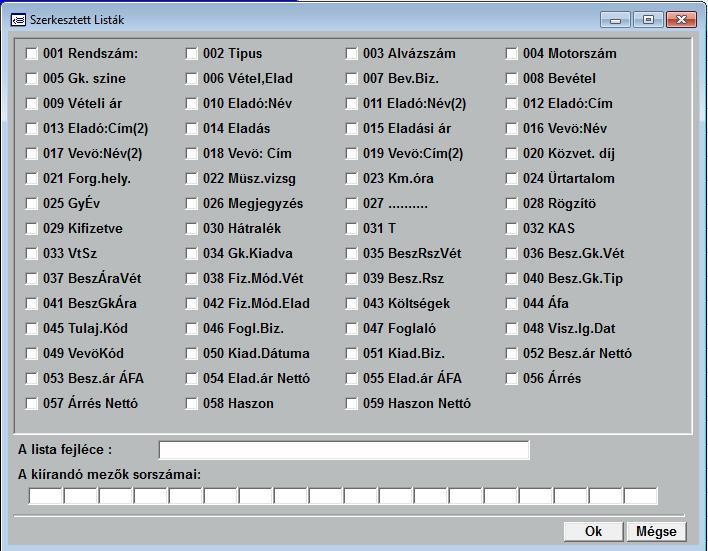This screenshot has width=708, height=551.
Task: Check 015 Eladási ár checkbox
Action: point(351,129)
